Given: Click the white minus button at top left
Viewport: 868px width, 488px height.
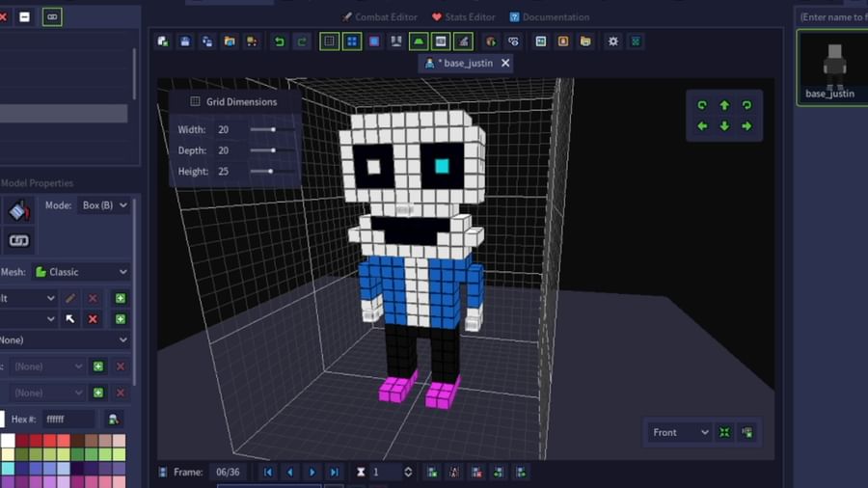Looking at the screenshot, I should click(24, 17).
